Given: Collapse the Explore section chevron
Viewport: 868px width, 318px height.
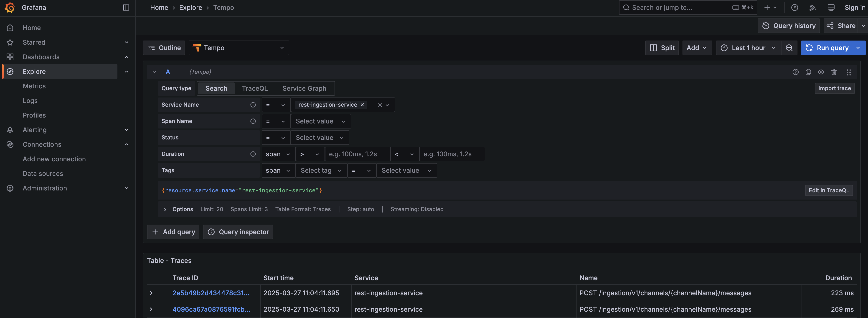Looking at the screenshot, I should coord(127,72).
